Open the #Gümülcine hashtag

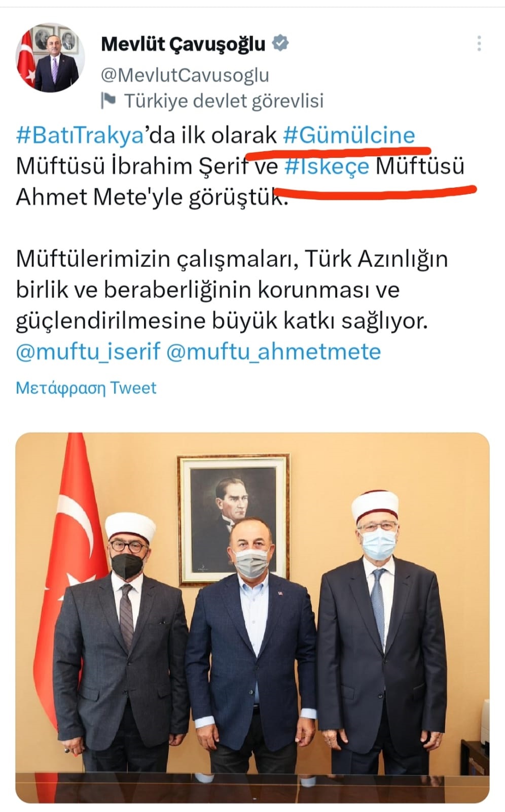point(349,135)
